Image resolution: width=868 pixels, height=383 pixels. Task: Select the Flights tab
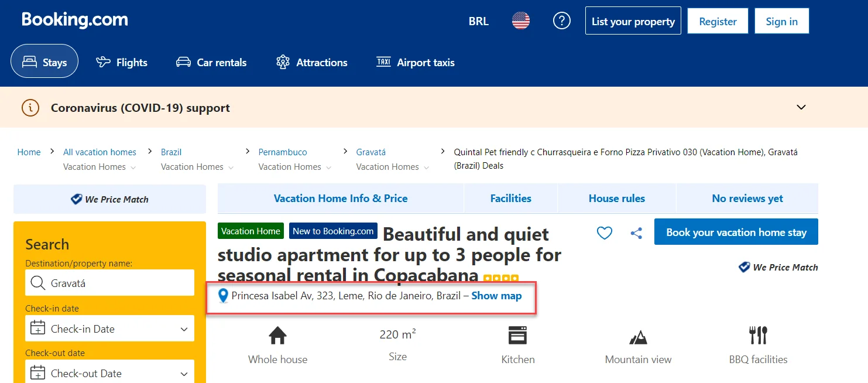pyautogui.click(x=122, y=62)
